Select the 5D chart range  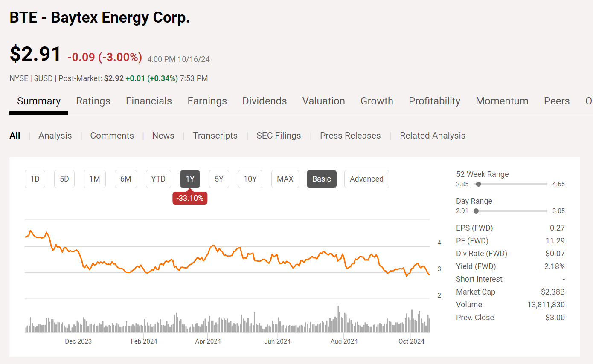point(64,179)
